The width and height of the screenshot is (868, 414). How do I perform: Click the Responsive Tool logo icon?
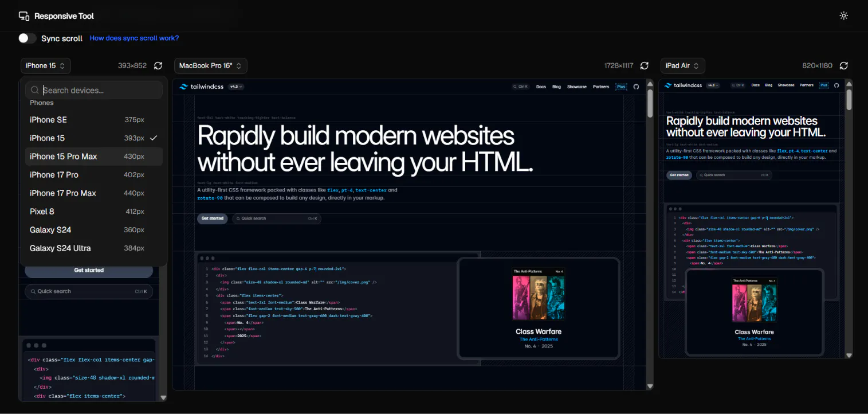[24, 16]
